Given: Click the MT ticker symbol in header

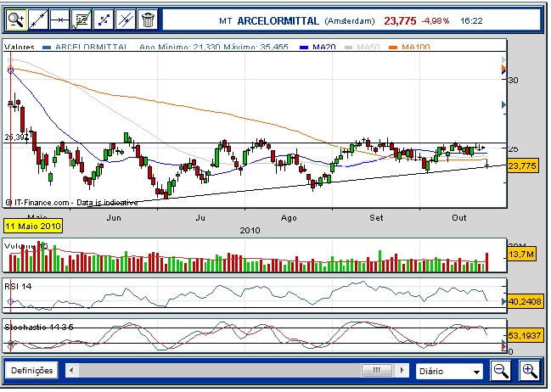Looking at the screenshot, I should 225,21.
